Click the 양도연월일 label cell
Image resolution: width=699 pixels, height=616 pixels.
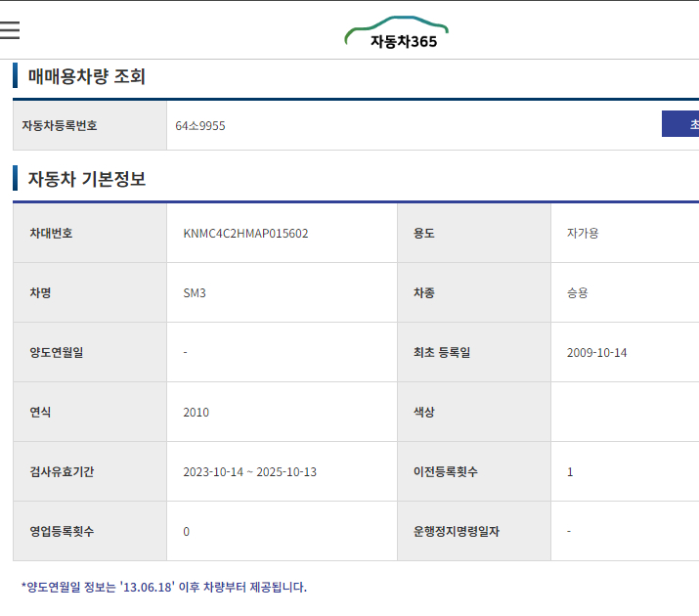[57, 353]
